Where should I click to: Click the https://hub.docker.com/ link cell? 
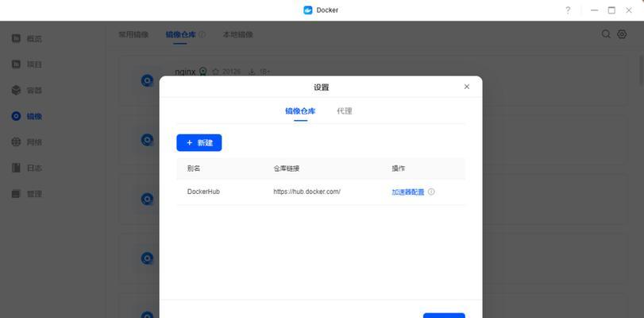307,192
